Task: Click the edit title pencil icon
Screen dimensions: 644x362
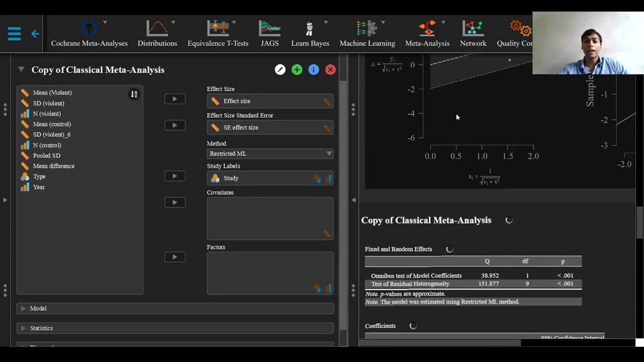Action: (280, 70)
